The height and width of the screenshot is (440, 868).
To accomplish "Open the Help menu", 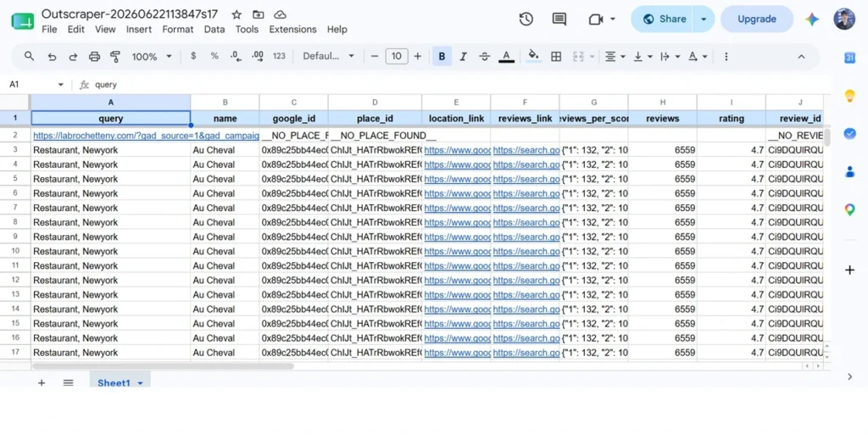I will (337, 30).
